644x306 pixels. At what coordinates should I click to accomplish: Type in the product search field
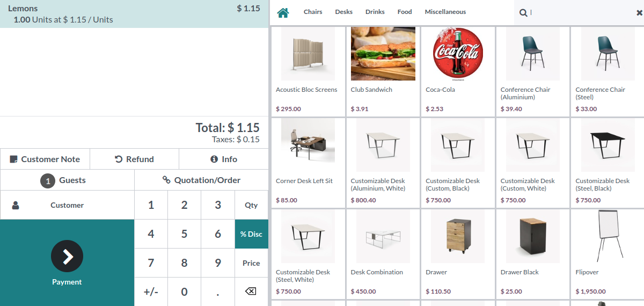(x=577, y=12)
